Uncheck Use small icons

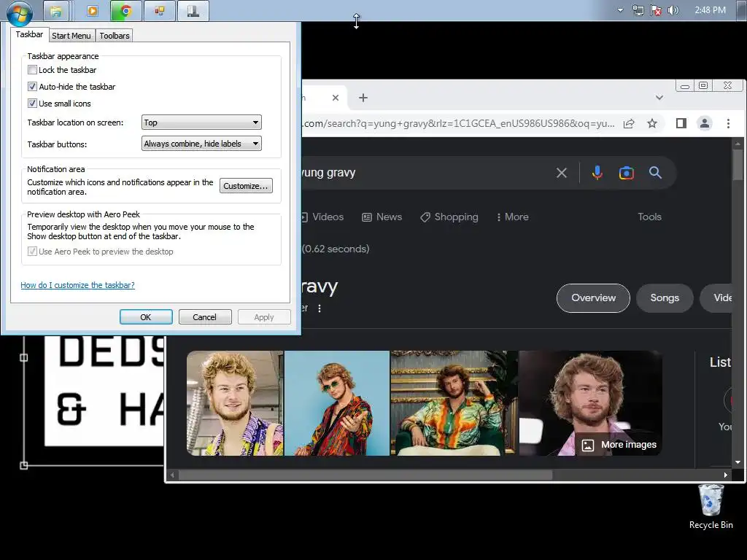32,104
